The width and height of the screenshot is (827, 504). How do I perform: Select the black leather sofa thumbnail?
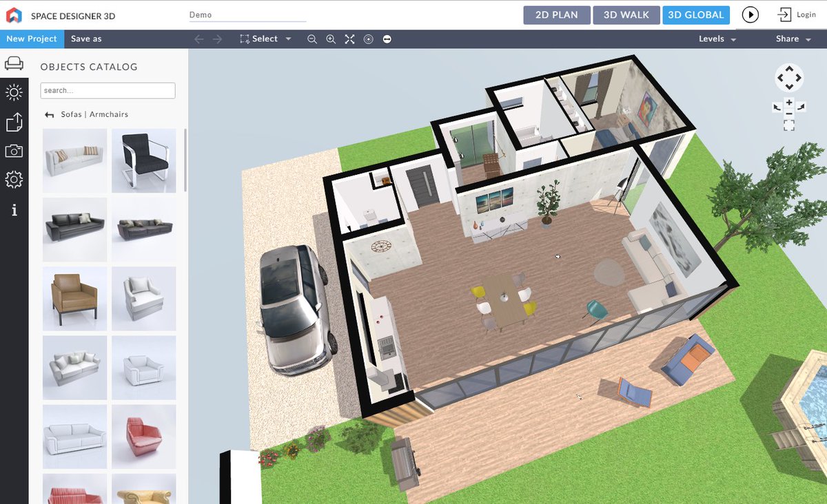(74, 229)
